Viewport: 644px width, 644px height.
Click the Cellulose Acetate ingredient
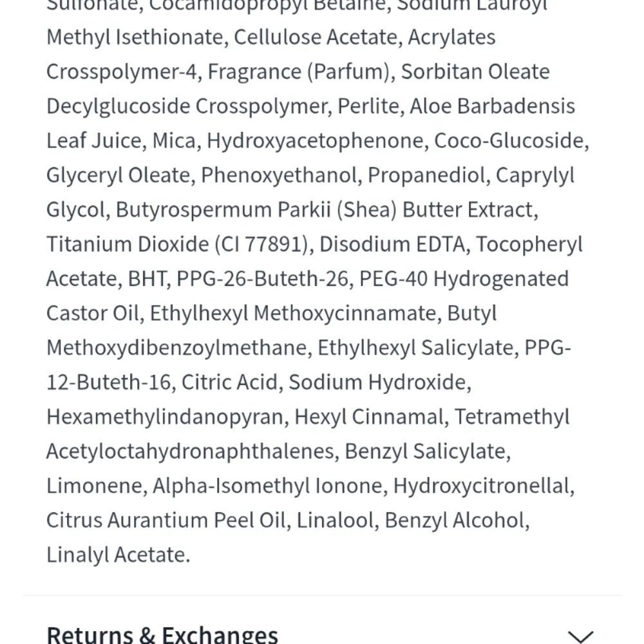[x=315, y=37]
